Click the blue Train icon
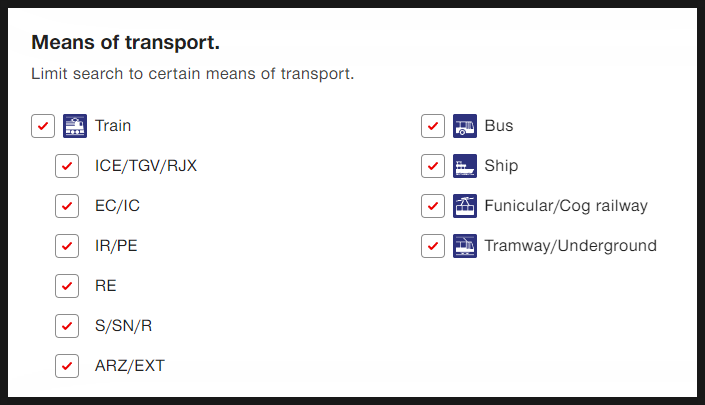Screen dimensions: 705x405 [x=75, y=126]
